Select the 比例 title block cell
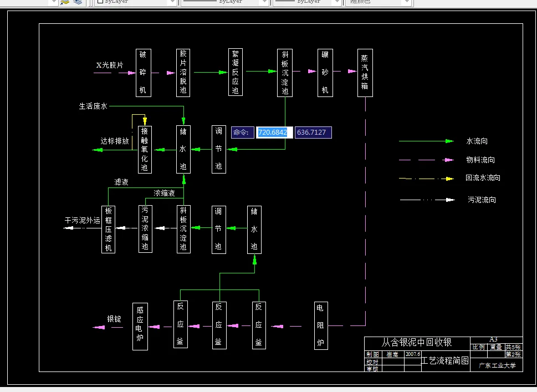This screenshot has height=392, width=537. (x=479, y=347)
